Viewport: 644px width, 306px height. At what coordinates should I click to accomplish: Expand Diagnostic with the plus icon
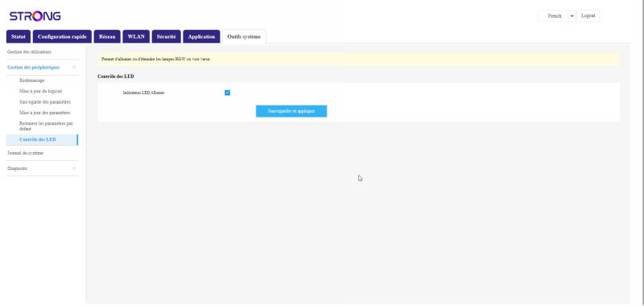click(74, 168)
